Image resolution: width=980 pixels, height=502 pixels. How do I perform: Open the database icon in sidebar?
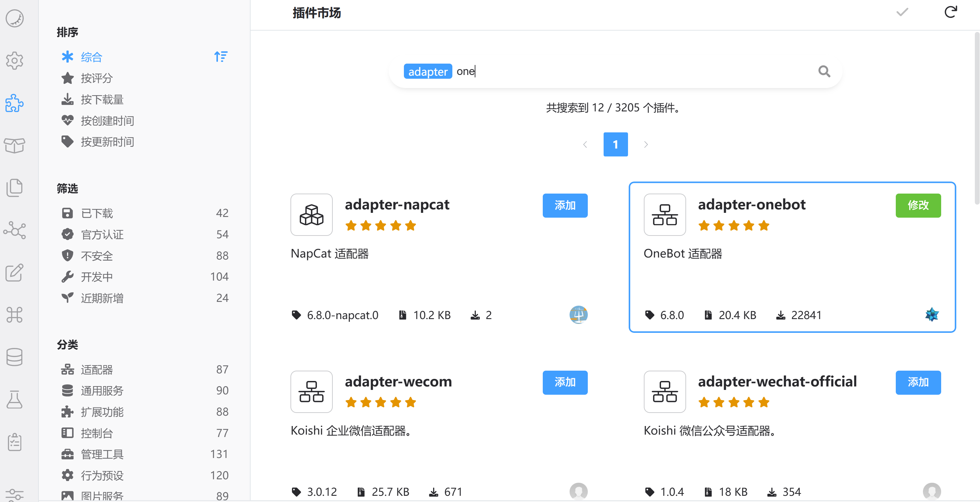(14, 357)
